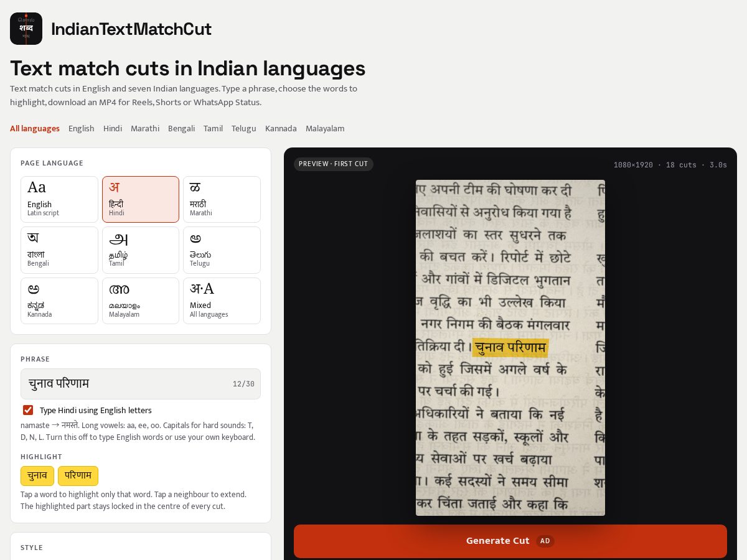The width and height of the screenshot is (747, 560).
Task: Click the STYLE section heading
Action: point(32,548)
